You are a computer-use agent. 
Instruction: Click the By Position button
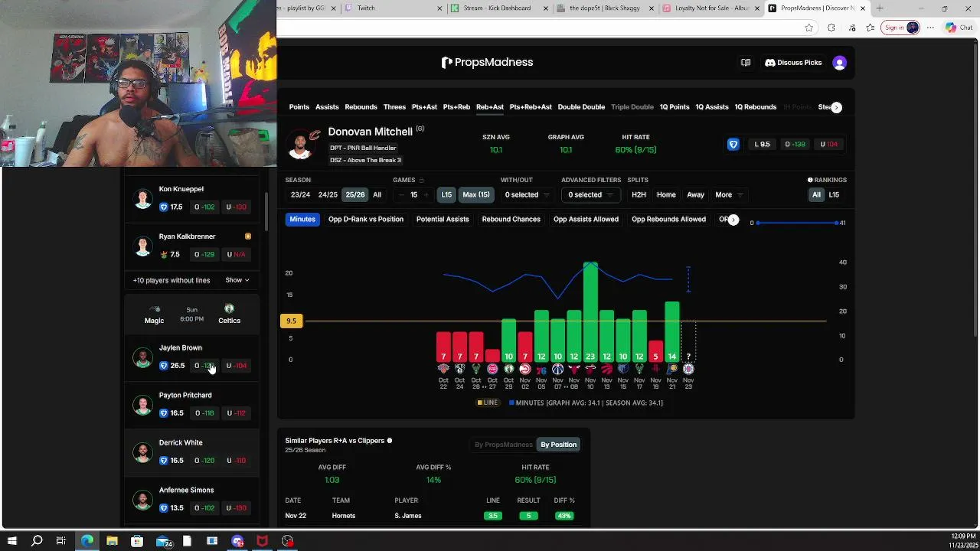[x=559, y=445]
